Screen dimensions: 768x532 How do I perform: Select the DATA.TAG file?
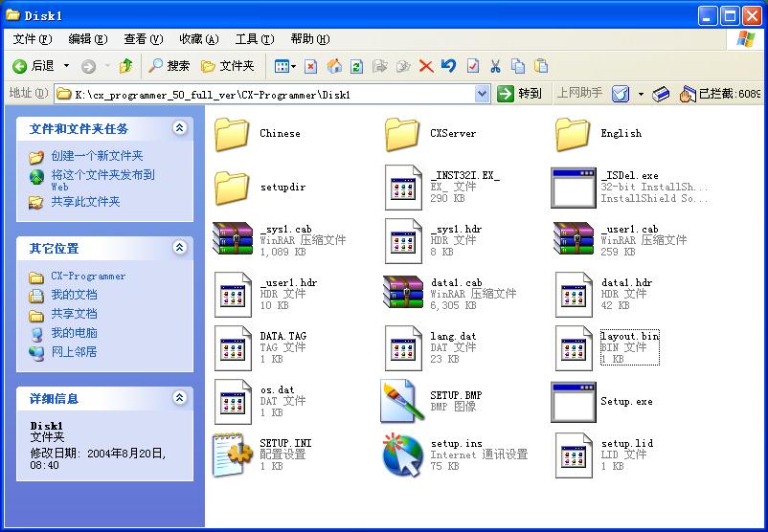[260, 347]
